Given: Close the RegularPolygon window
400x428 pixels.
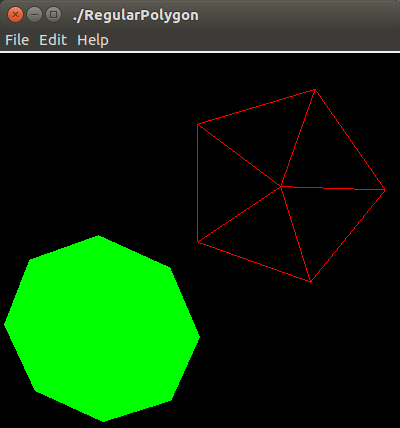Looking at the screenshot, I should 15,15.
